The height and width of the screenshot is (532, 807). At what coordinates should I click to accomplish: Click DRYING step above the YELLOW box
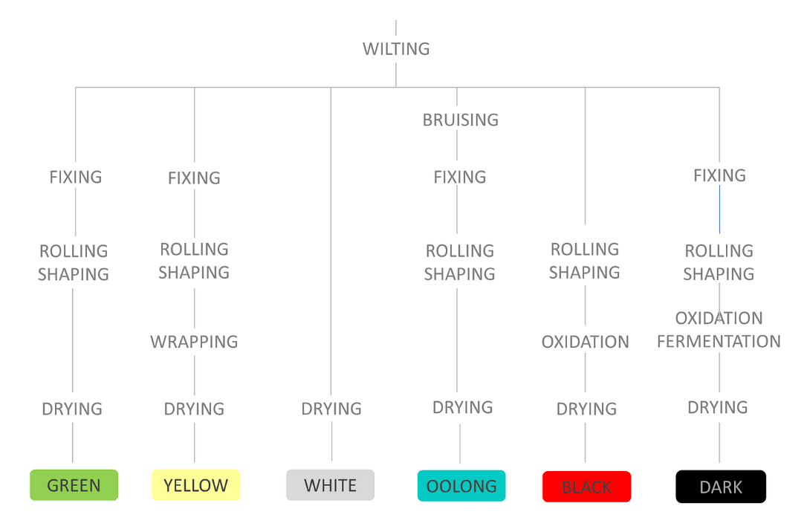point(194,409)
